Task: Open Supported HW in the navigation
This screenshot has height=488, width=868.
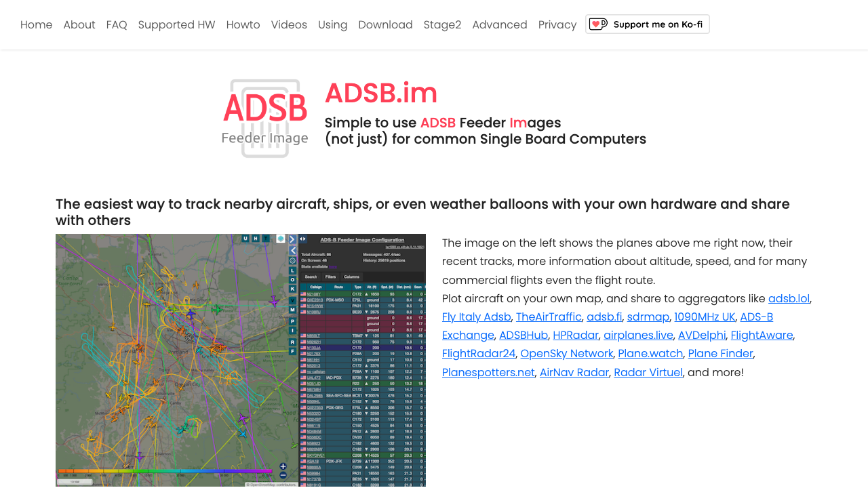Action: (177, 25)
